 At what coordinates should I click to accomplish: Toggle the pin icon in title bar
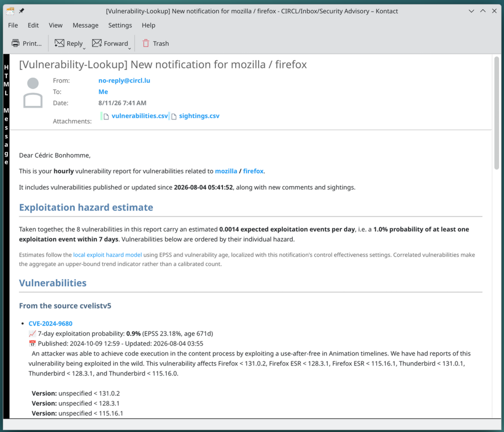22,11
